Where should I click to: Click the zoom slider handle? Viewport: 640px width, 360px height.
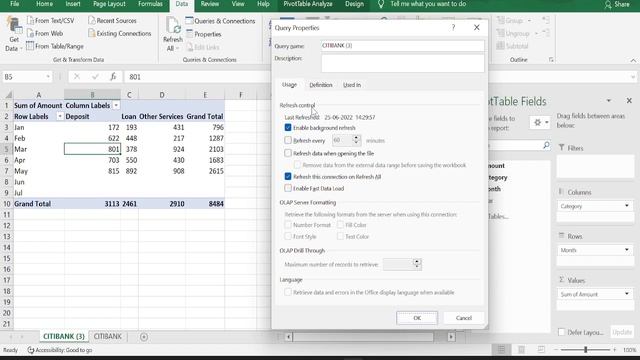(586, 349)
